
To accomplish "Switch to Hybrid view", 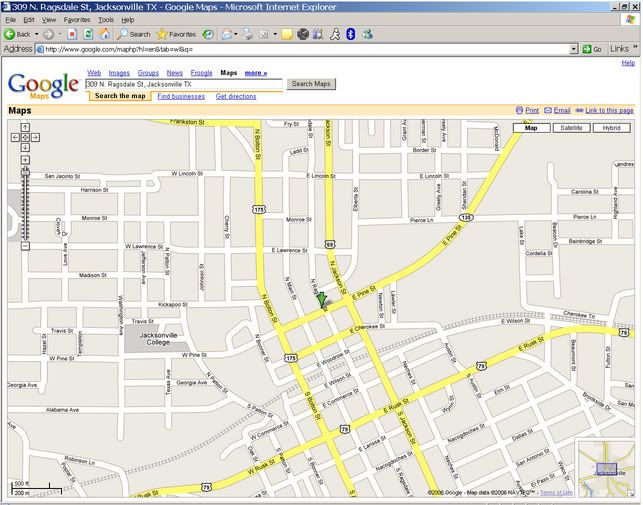I will coord(611,128).
